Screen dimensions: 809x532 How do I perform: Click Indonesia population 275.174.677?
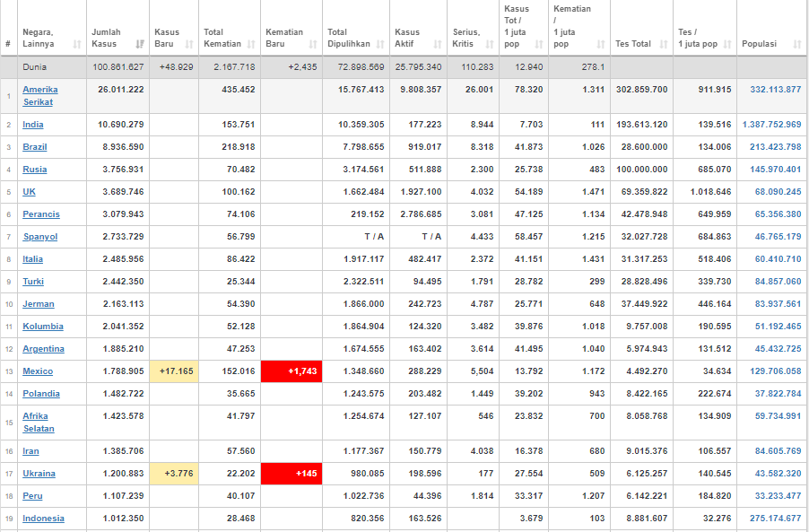[776, 518]
